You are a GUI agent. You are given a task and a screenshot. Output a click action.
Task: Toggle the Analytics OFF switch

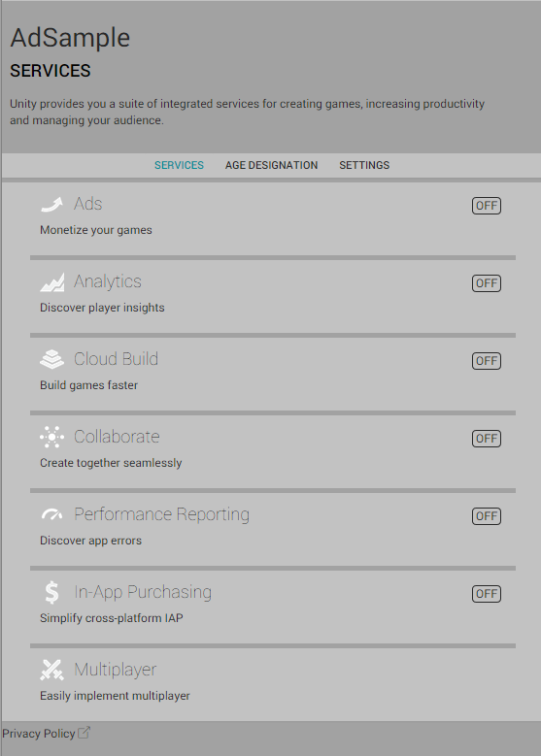(x=487, y=283)
